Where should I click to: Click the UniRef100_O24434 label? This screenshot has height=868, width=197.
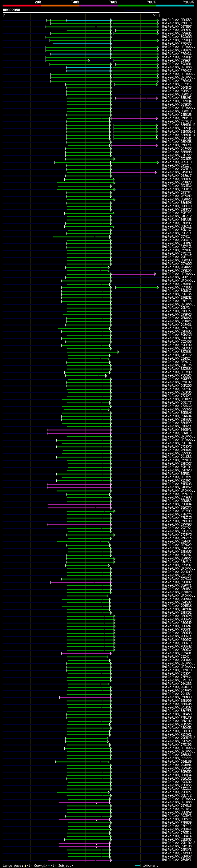177,542
